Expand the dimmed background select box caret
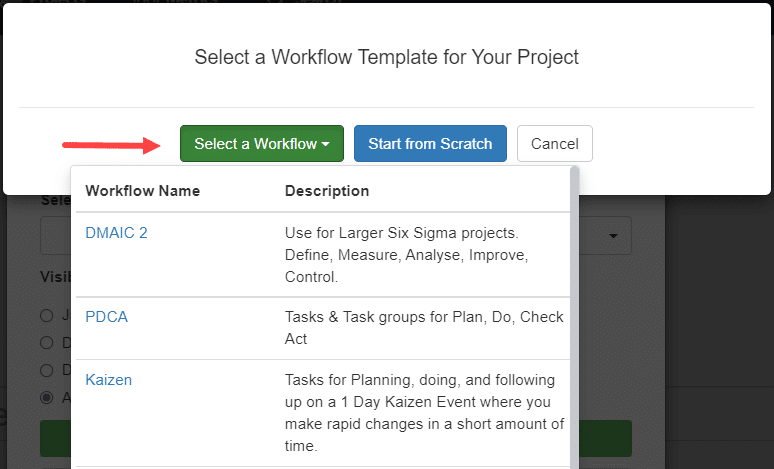Screen dimensions: 774x469 tap(613, 237)
